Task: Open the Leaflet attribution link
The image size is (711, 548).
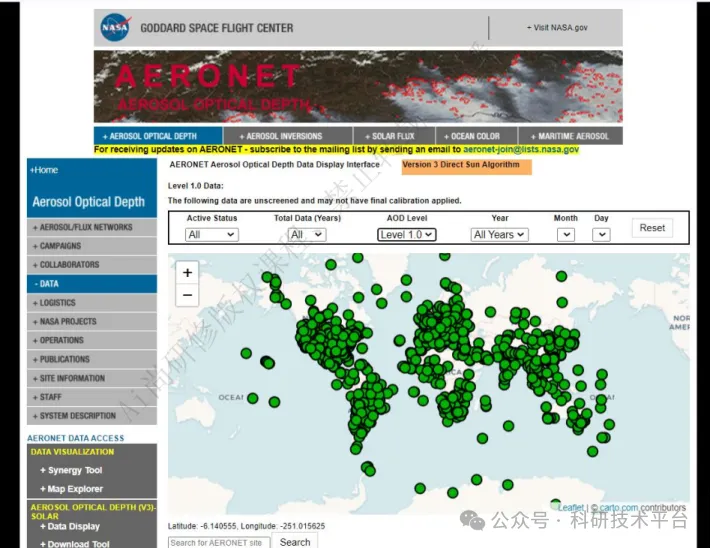Action: (x=571, y=508)
